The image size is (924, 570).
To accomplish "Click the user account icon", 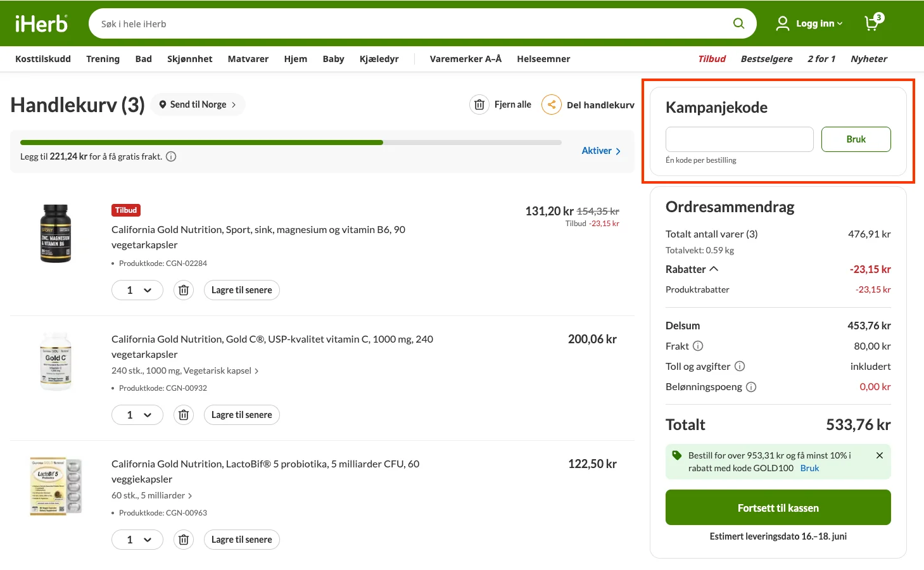I will click(x=783, y=23).
